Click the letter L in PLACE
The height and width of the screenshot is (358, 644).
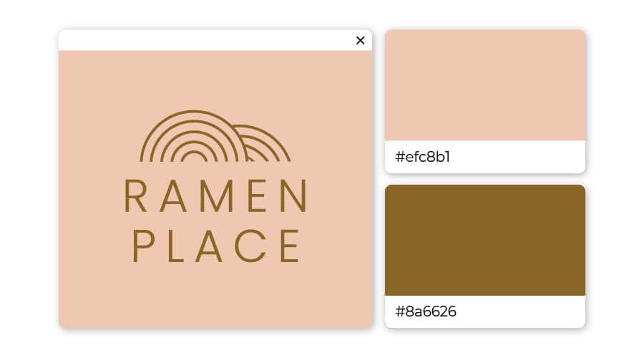[176, 246]
